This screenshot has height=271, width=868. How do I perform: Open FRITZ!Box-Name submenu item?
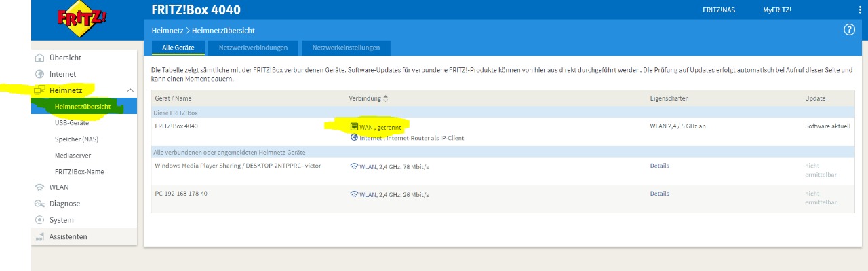click(79, 172)
